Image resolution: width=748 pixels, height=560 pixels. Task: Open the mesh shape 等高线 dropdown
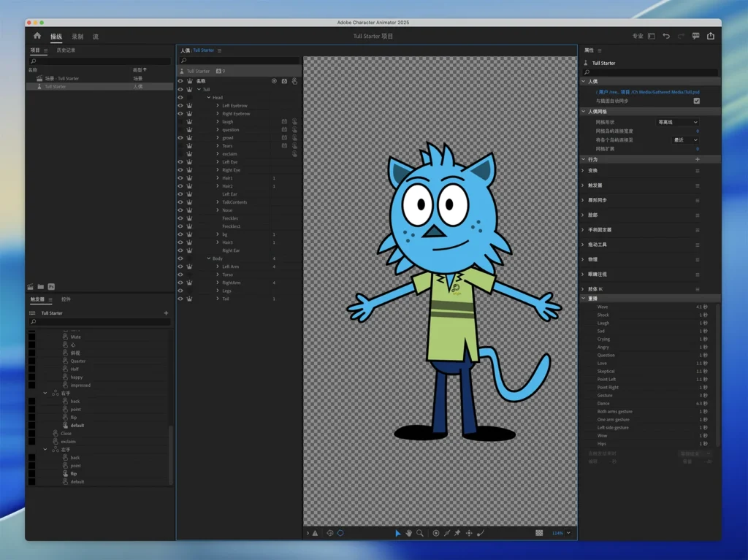click(677, 122)
